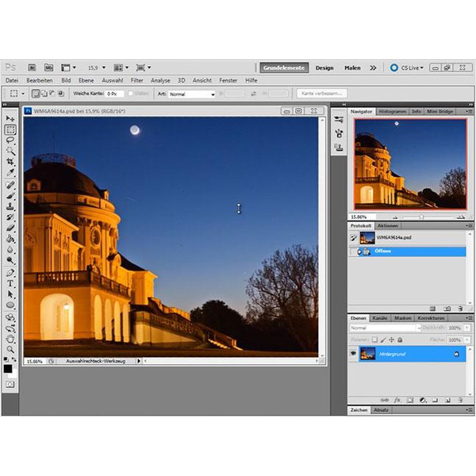Select the Zoom magnifier tool

pyautogui.click(x=11, y=349)
